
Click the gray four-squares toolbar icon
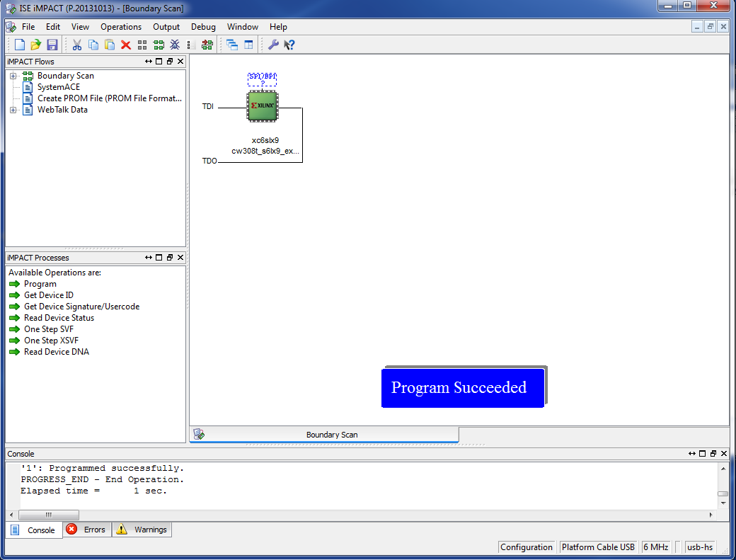[142, 45]
